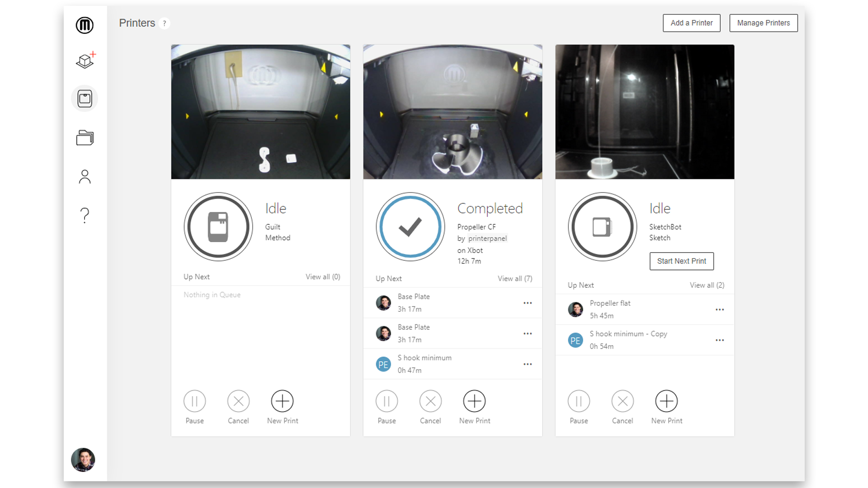The width and height of the screenshot is (868, 488).
Task: Cancel the Xbot printer job
Action: pos(430,401)
